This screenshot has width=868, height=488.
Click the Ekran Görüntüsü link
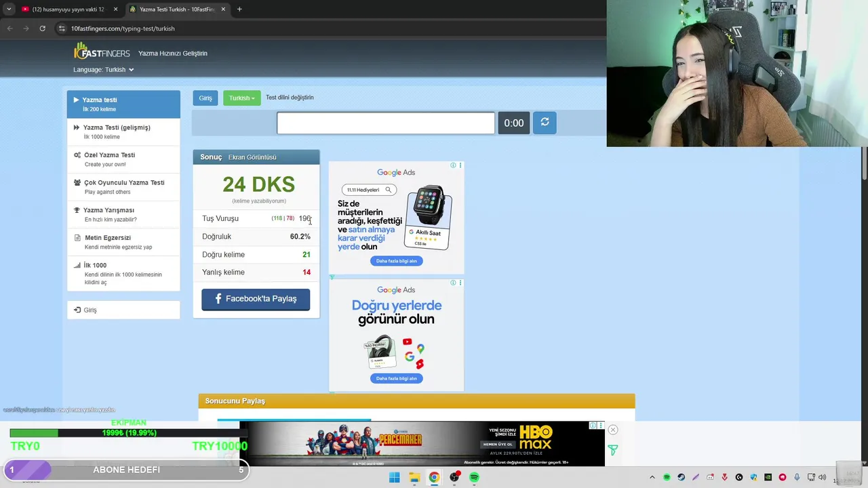(x=252, y=157)
